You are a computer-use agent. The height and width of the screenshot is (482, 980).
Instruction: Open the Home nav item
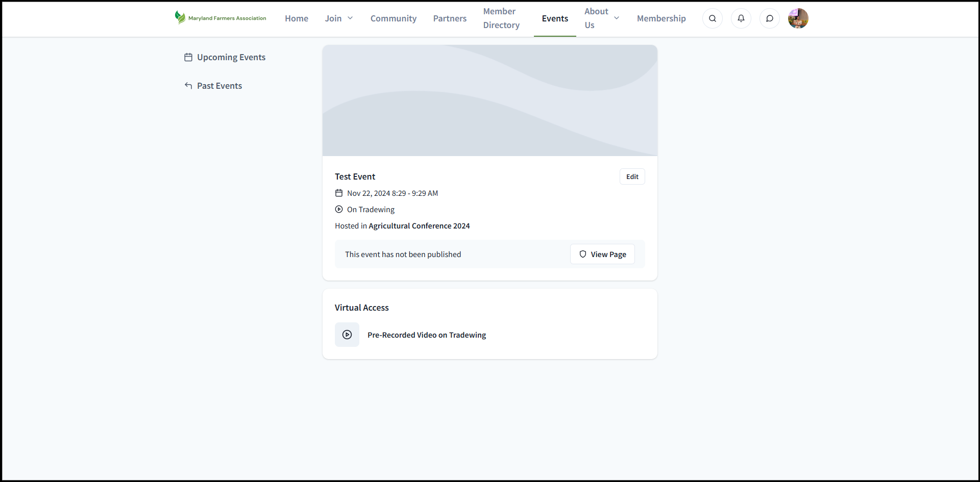point(297,18)
